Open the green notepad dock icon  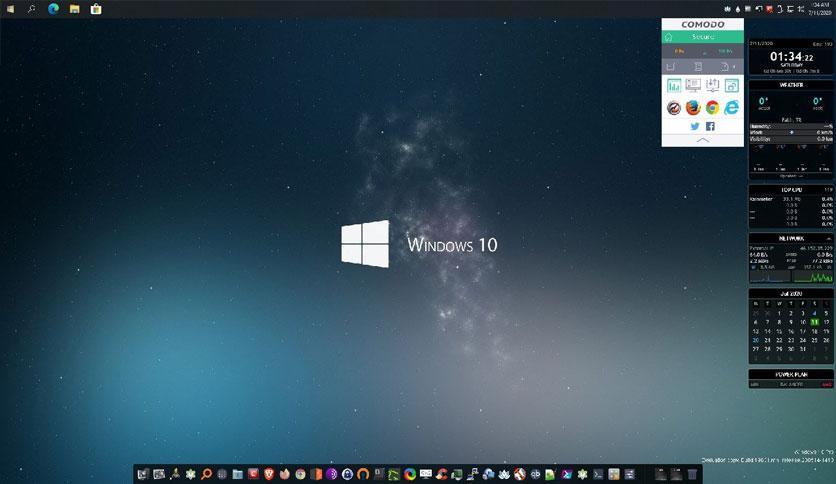point(551,474)
